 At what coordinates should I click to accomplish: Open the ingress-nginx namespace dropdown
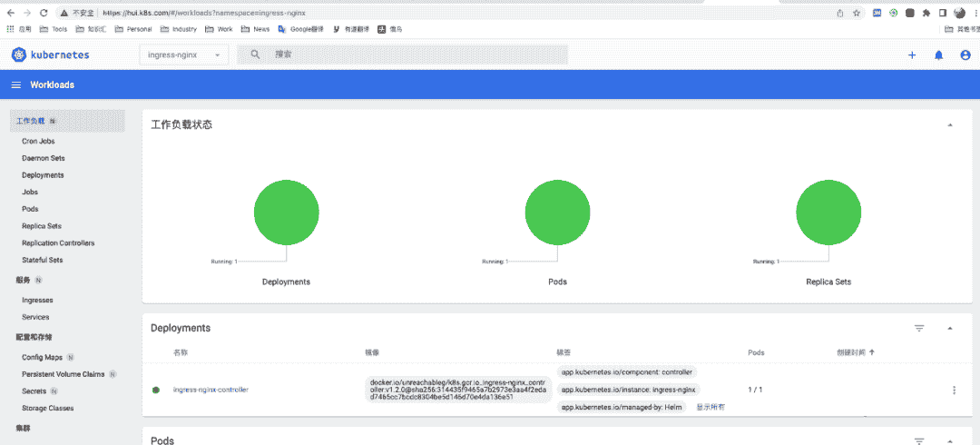(x=183, y=55)
